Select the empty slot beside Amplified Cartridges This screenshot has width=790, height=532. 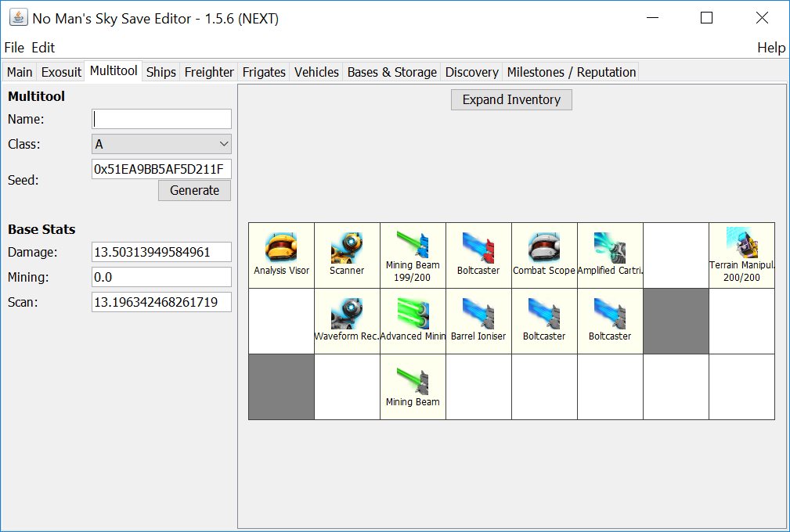pyautogui.click(x=676, y=255)
